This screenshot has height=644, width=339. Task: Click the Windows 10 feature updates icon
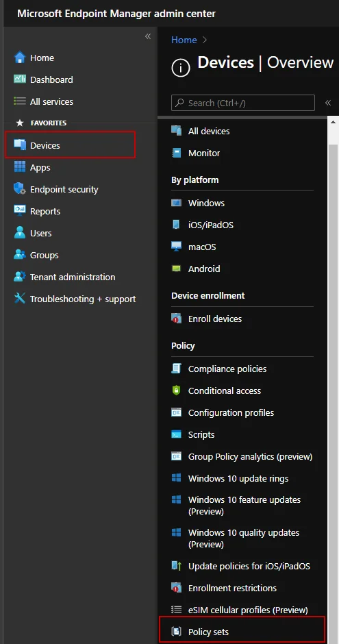click(x=177, y=500)
